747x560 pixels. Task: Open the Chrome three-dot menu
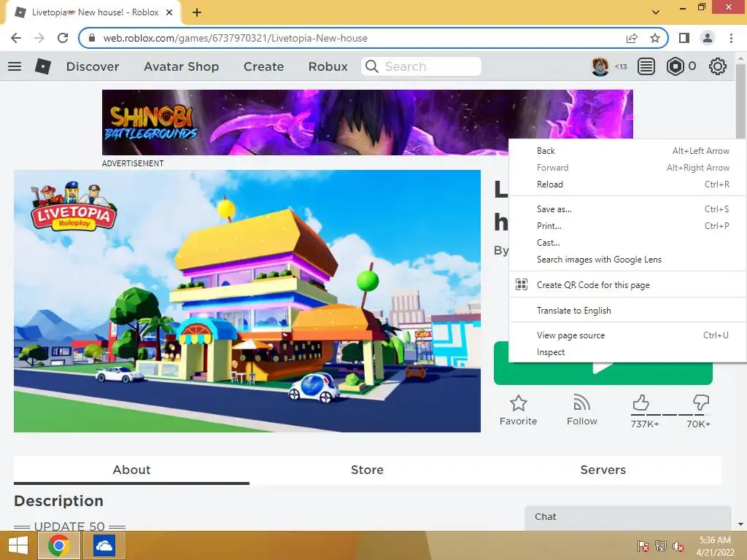731,38
